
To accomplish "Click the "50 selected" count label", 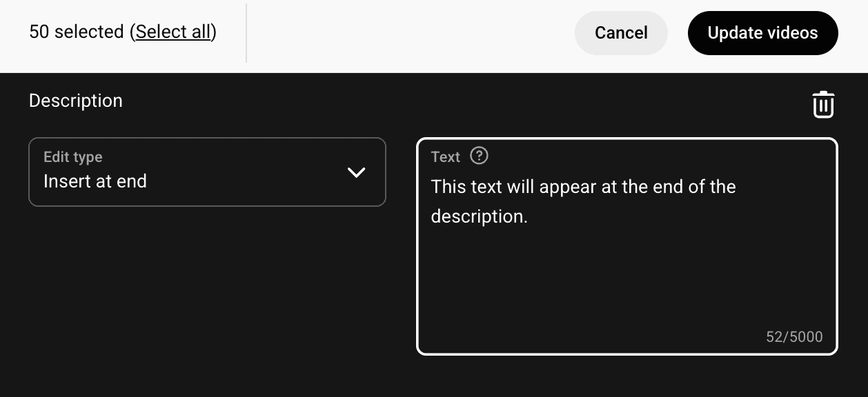I will tap(76, 32).
